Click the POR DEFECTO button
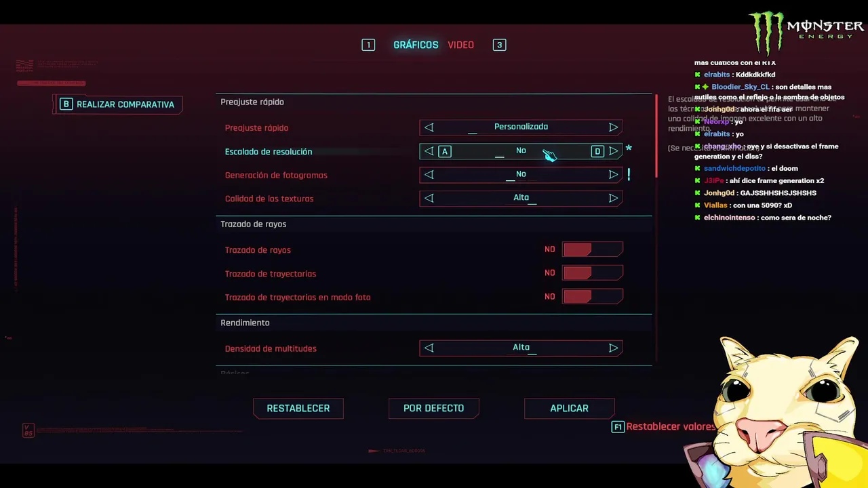This screenshot has height=488, width=868. click(434, 408)
